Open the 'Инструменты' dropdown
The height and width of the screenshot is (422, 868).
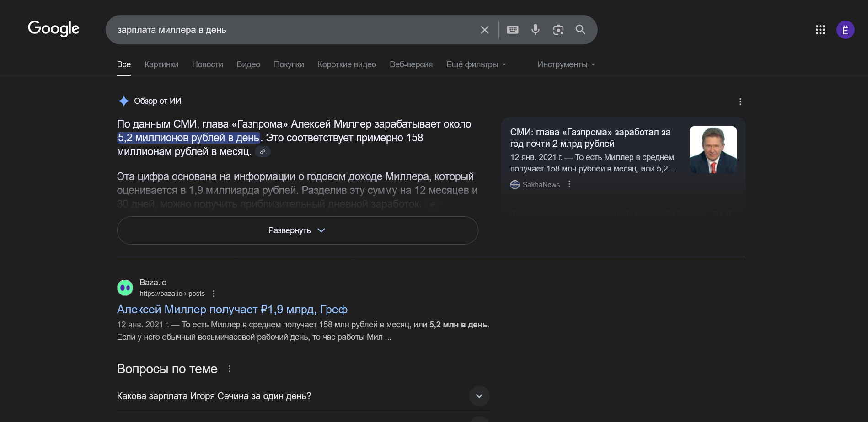coord(566,64)
